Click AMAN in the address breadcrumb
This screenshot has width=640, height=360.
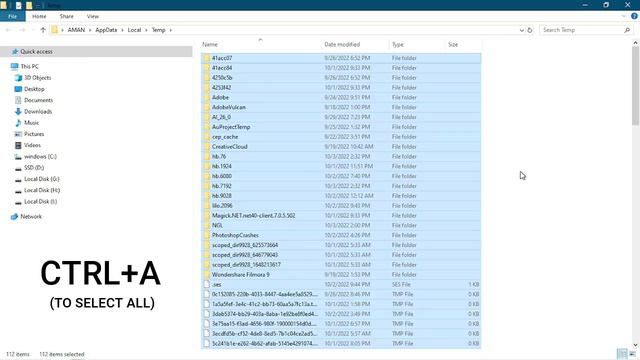click(76, 30)
